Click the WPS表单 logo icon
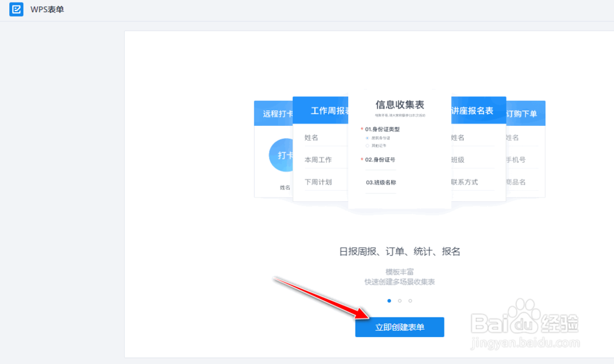Viewport: 614px width, 364px height. click(16, 9)
